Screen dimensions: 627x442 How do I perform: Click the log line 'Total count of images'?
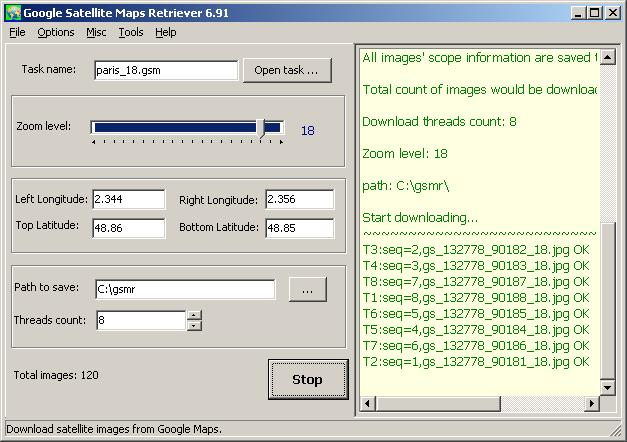pyautogui.click(x=480, y=90)
